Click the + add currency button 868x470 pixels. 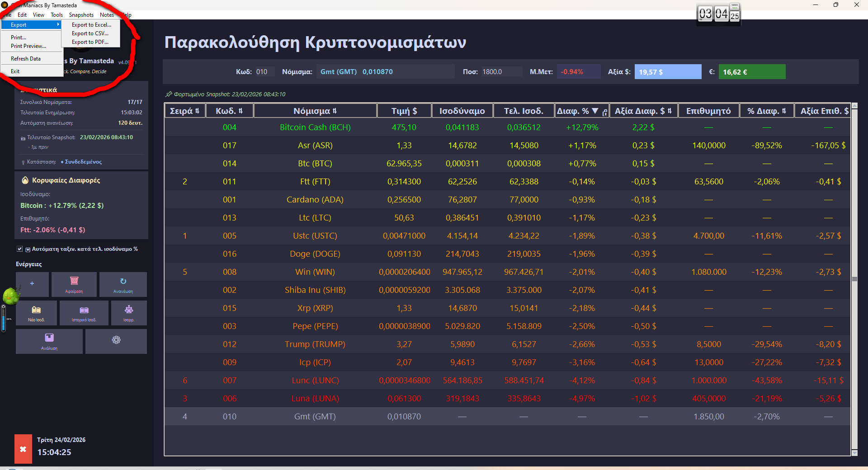(x=32, y=284)
